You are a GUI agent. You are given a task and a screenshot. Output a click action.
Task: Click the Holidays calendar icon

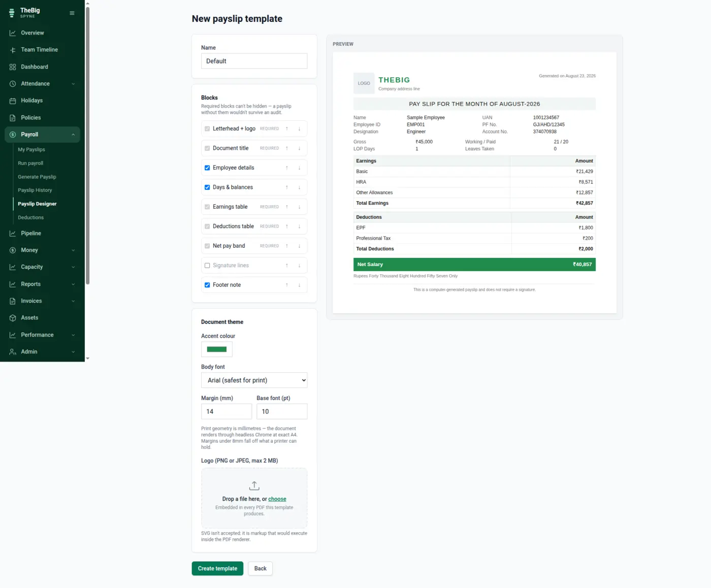point(13,101)
